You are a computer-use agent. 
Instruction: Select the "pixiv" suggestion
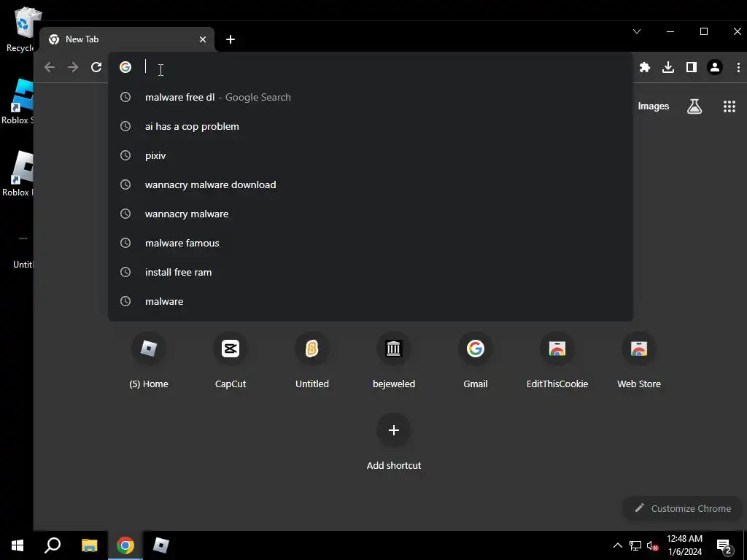371,155
